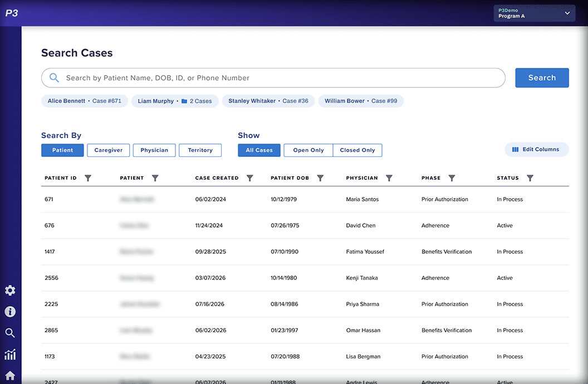Select the Territory search-by option

pyautogui.click(x=200, y=150)
